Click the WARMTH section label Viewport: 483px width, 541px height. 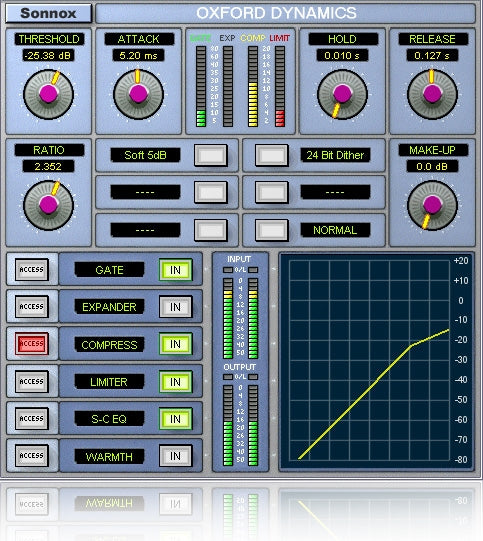pyautogui.click(x=109, y=456)
